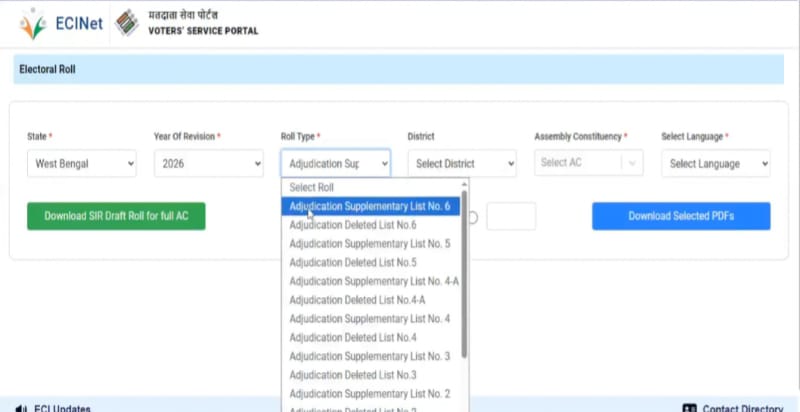Open the Select Language dropdown

pyautogui.click(x=715, y=163)
